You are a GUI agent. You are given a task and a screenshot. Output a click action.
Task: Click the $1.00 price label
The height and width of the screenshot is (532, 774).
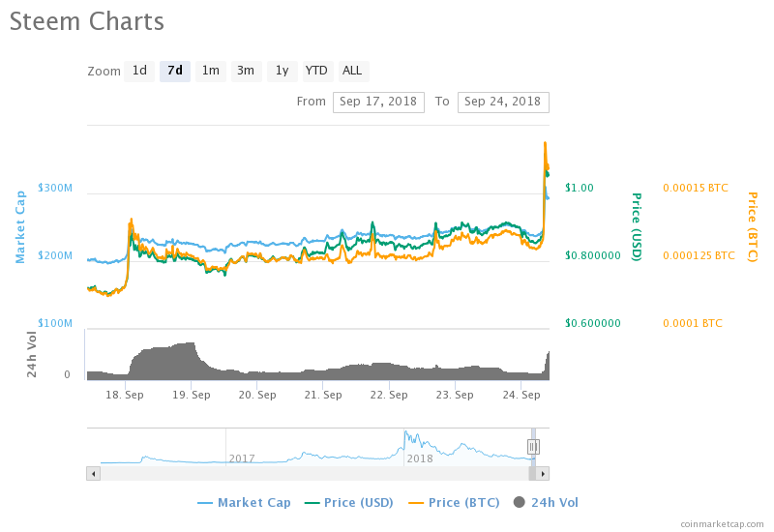coord(580,188)
